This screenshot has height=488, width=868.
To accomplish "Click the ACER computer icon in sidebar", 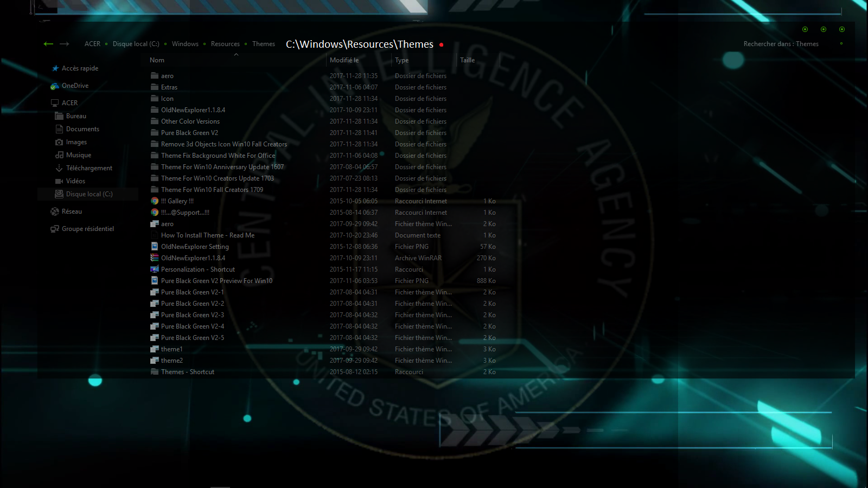I will click(x=55, y=103).
